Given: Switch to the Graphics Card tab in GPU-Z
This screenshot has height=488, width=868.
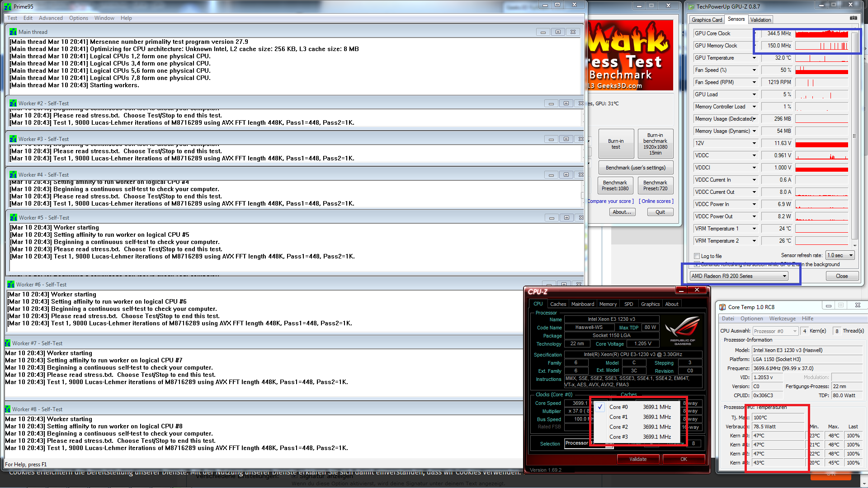Looking at the screenshot, I should click(x=707, y=20).
